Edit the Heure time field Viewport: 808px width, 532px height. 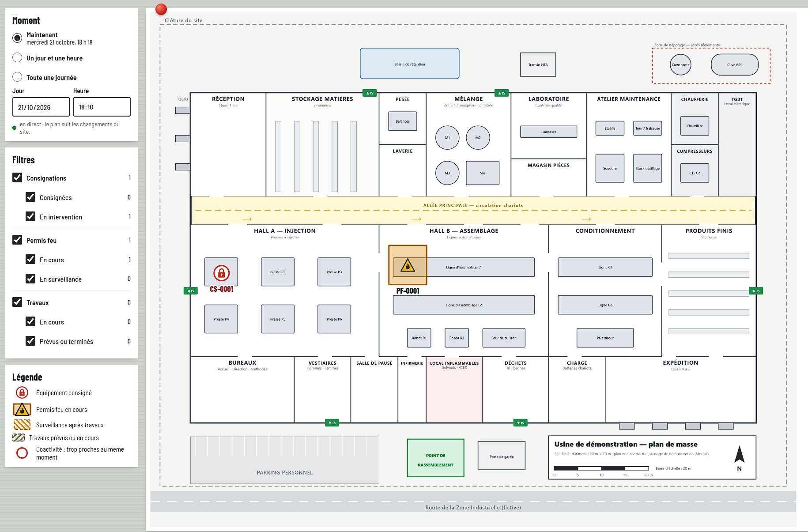pyautogui.click(x=102, y=107)
